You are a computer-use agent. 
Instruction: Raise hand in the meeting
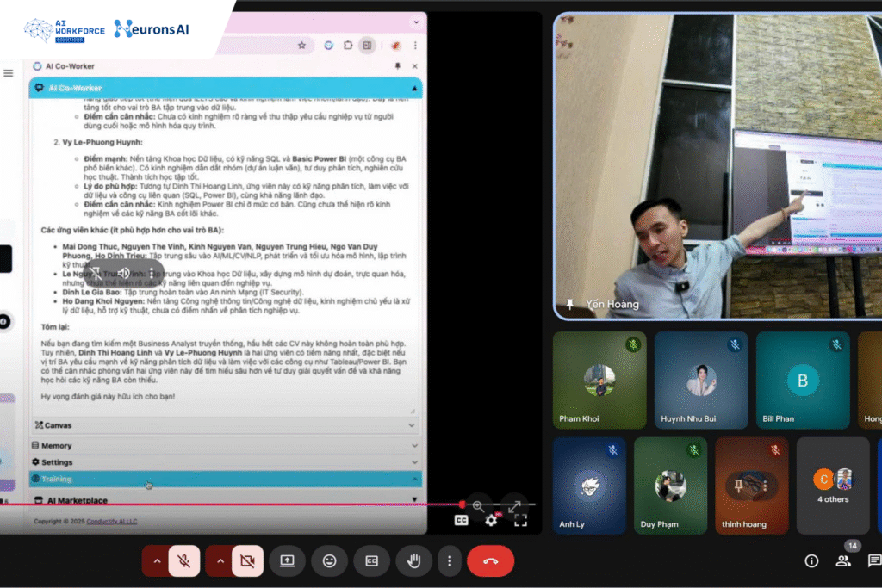click(413, 560)
